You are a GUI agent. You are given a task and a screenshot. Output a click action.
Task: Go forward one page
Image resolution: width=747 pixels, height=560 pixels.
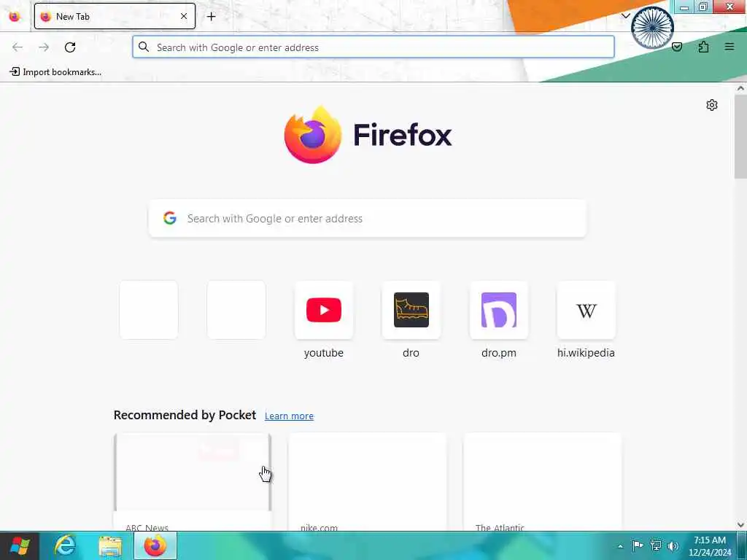click(44, 47)
